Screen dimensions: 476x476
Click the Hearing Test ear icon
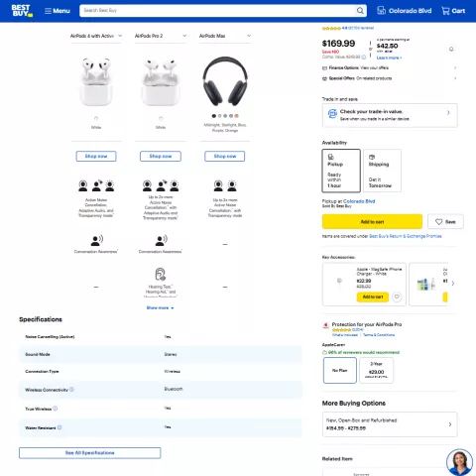[x=161, y=275]
